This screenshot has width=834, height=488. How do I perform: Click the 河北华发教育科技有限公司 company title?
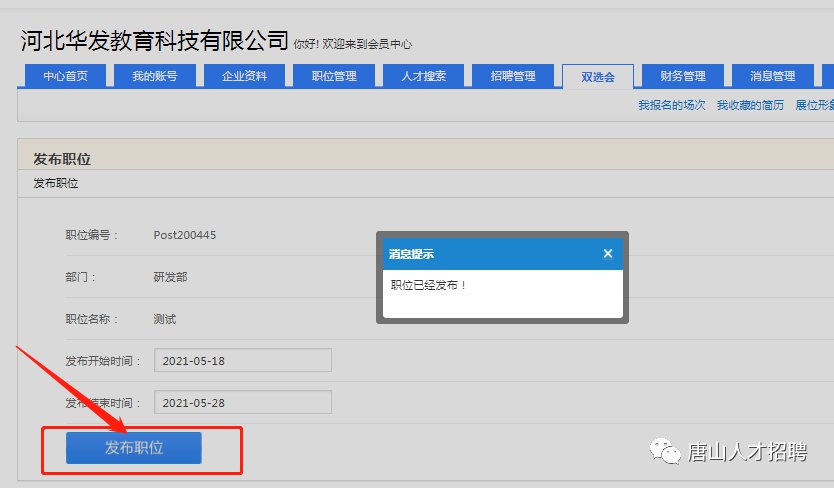click(x=154, y=41)
